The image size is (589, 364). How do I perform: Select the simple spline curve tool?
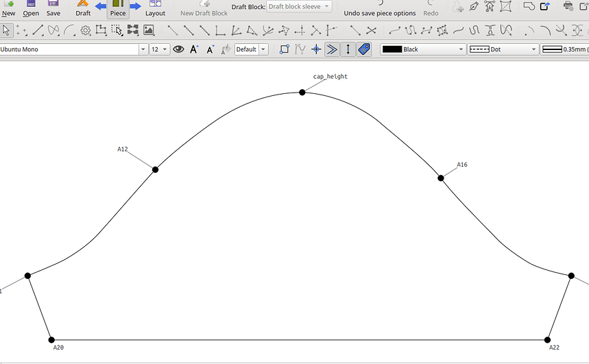[394, 30]
